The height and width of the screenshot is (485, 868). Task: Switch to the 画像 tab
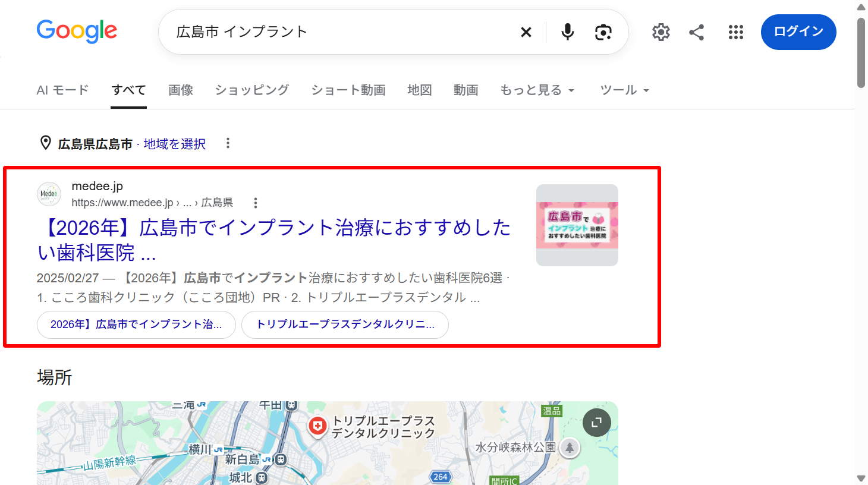pos(181,90)
